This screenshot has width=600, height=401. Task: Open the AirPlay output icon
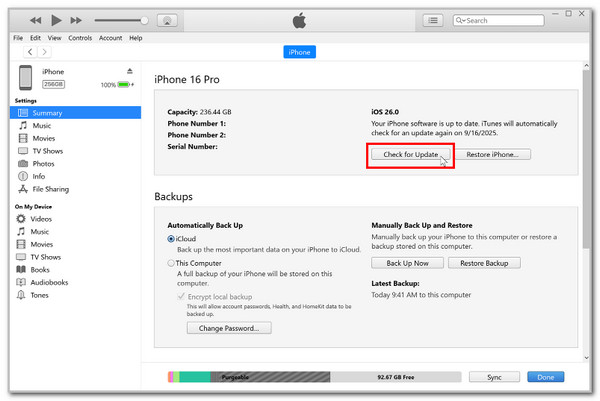pyautogui.click(x=167, y=21)
